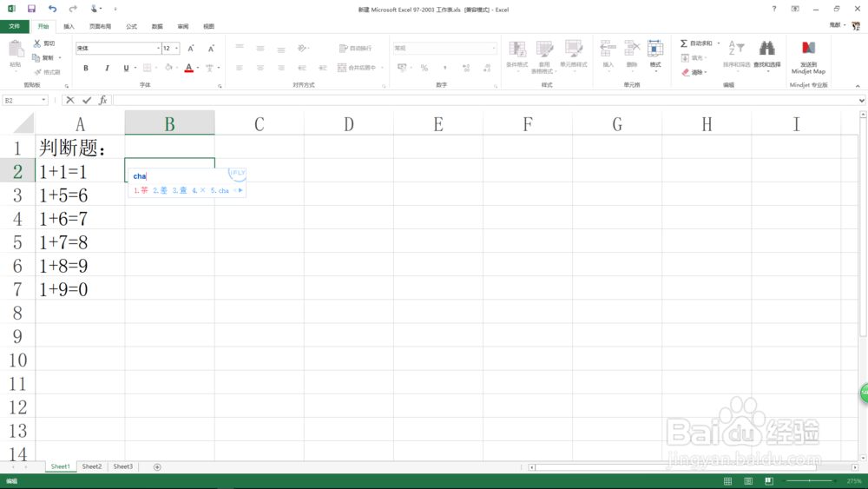Cut selection with scissors icon
The height and width of the screenshot is (489, 868).
coord(37,43)
